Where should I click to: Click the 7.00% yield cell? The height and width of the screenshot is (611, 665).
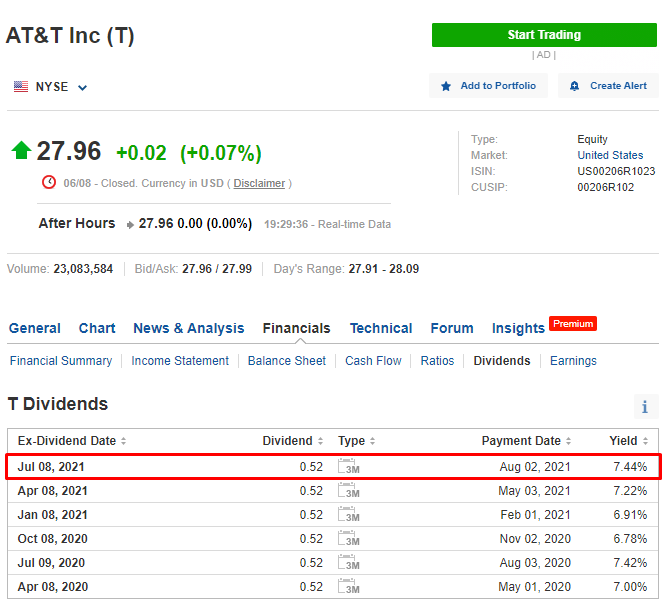pyautogui.click(x=630, y=586)
